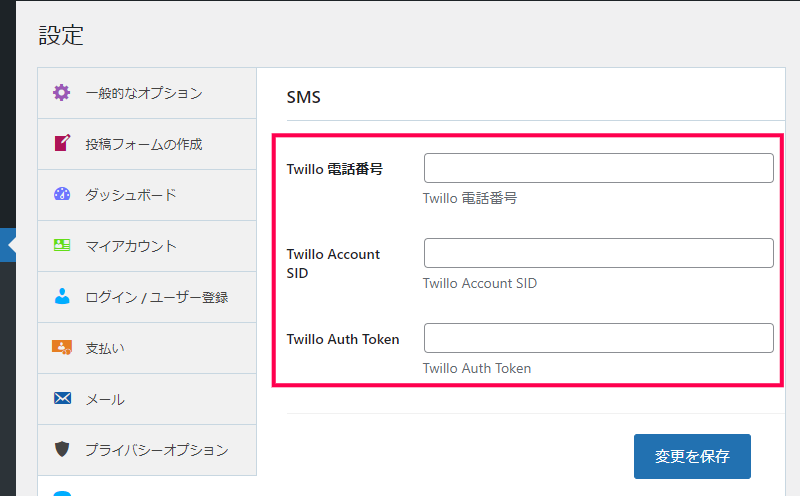Click the 設定 page title
Screen dimensions: 800x496
pos(61,35)
